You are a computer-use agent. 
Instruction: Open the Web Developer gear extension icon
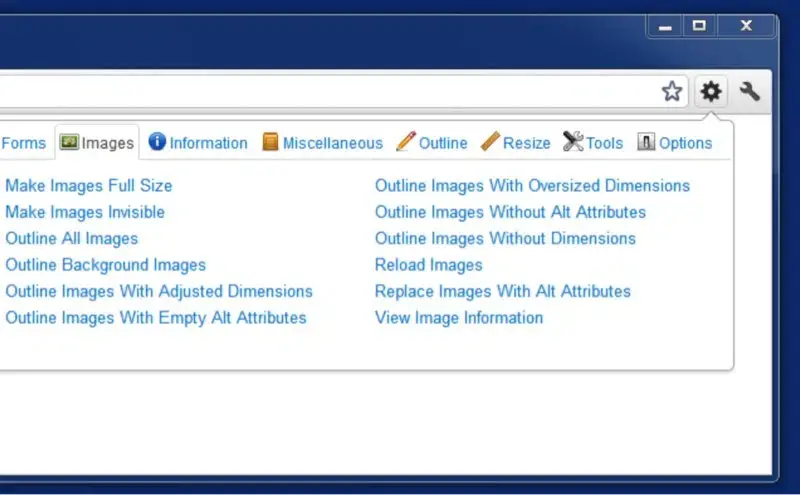click(x=711, y=92)
